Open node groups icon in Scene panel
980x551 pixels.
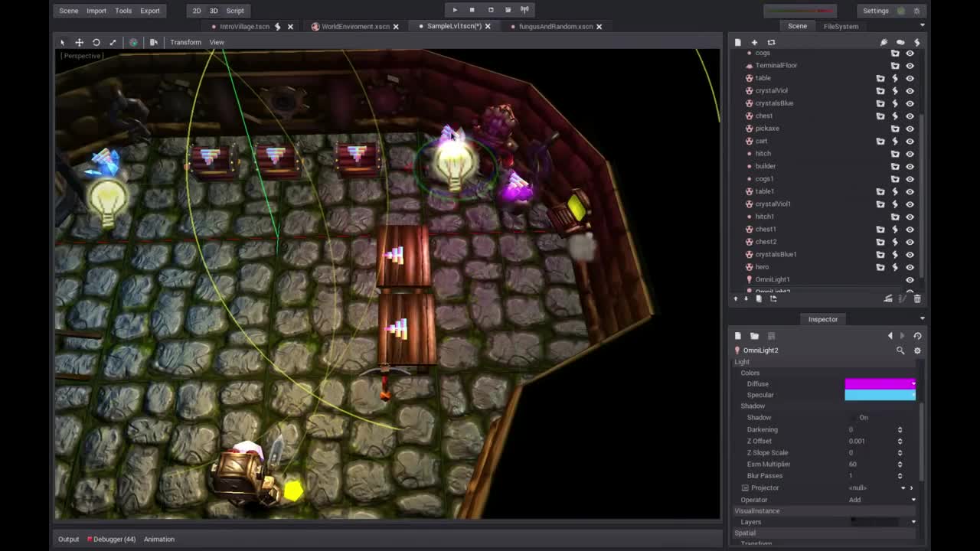point(900,42)
